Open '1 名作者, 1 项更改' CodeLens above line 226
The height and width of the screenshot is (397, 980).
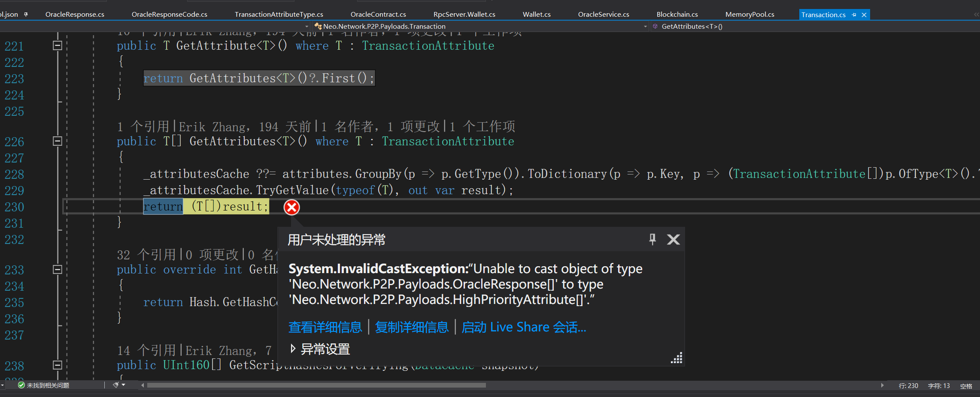point(381,126)
